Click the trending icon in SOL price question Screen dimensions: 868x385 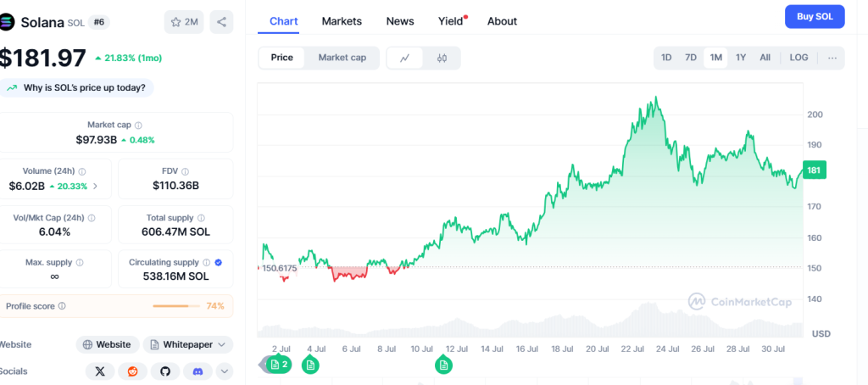[12, 87]
